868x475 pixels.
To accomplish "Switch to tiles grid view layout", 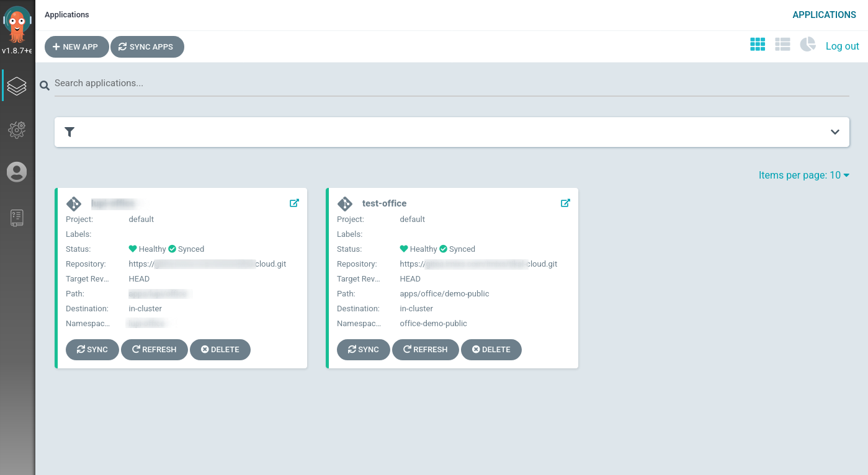I will (x=758, y=44).
